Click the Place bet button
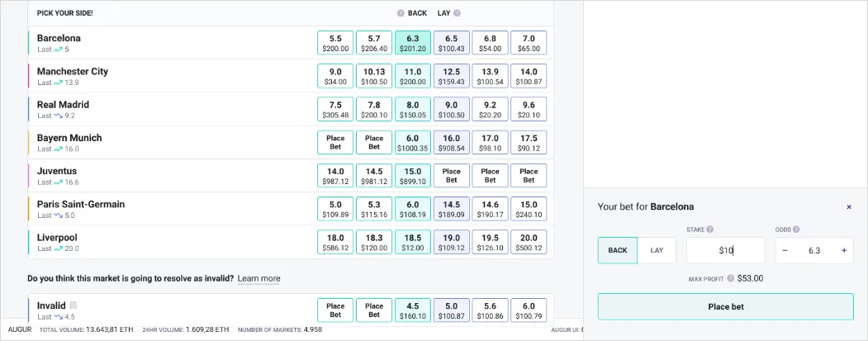 [726, 306]
